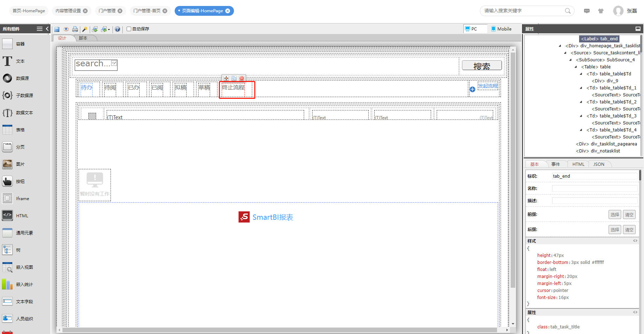Screen dimensions: 644x334
Task: Click the 名称 name input field
Action: [x=595, y=189]
